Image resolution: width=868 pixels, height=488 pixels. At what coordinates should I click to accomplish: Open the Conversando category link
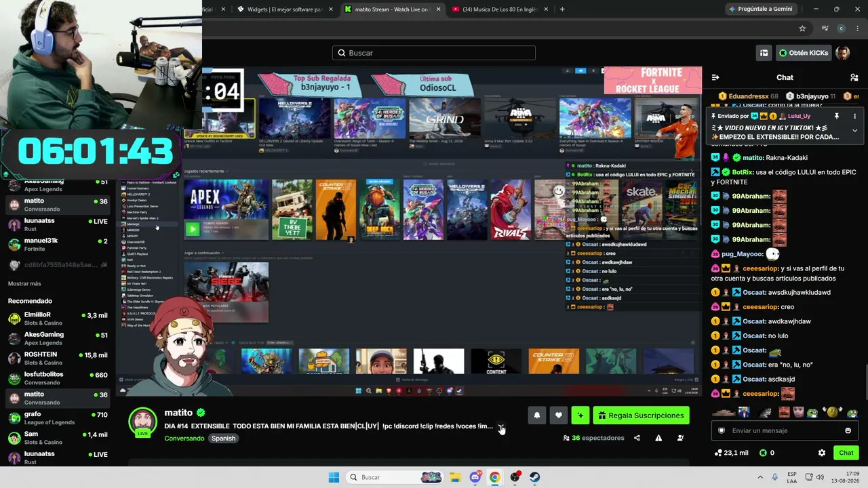tap(184, 439)
